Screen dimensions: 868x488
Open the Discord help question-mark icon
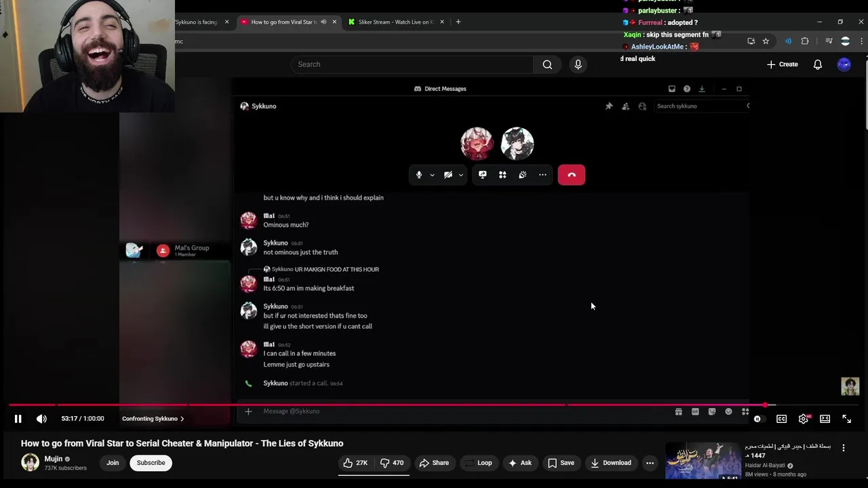(687, 89)
